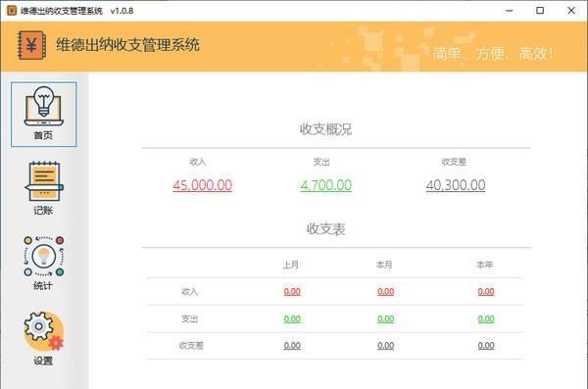
Task: Open last month's 收入 0.00 link
Action: click(x=292, y=291)
